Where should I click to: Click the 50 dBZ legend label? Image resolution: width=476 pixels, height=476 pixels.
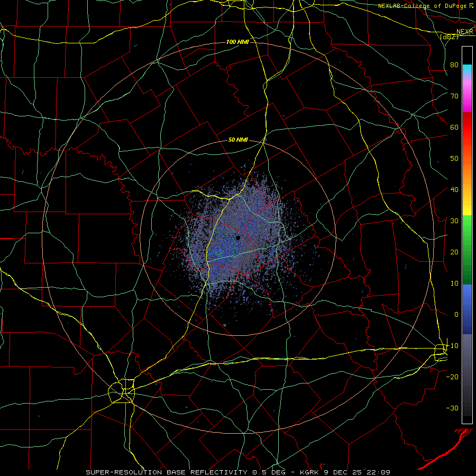click(x=454, y=159)
